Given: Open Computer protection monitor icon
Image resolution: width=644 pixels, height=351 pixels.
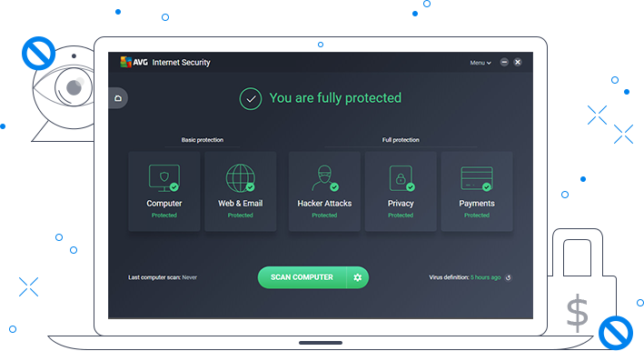Looking at the screenshot, I should coord(163,178).
